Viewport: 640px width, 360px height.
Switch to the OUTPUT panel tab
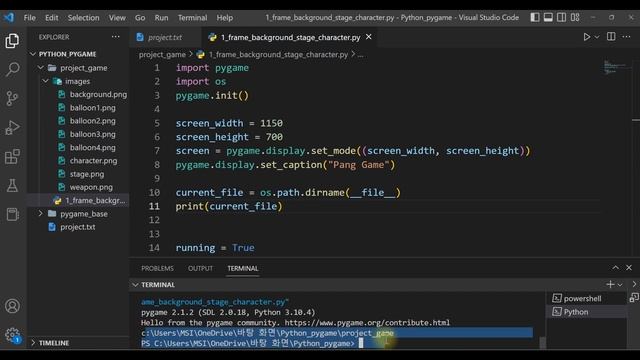tap(200, 268)
